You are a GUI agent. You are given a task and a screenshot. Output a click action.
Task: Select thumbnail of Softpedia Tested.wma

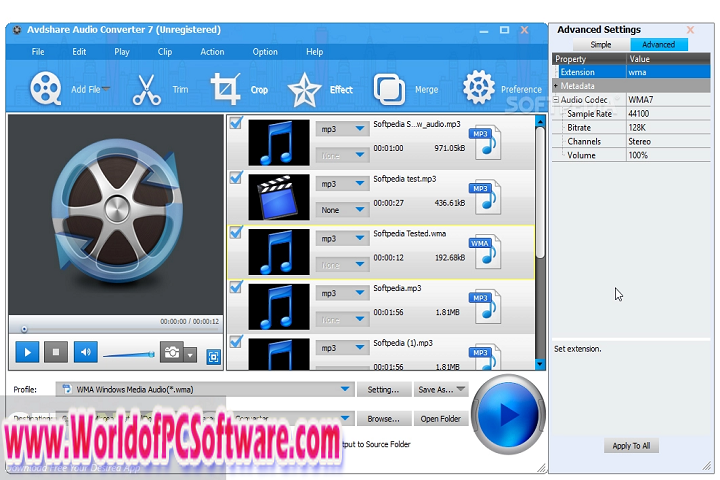(x=279, y=252)
